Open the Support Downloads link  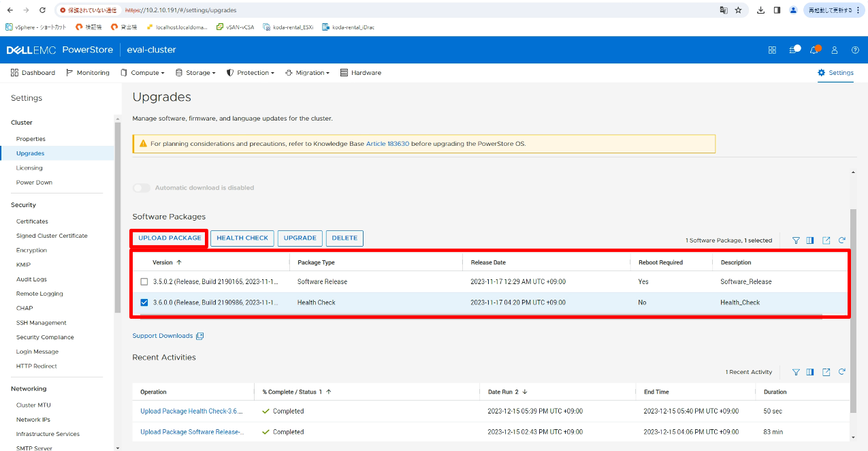(163, 336)
